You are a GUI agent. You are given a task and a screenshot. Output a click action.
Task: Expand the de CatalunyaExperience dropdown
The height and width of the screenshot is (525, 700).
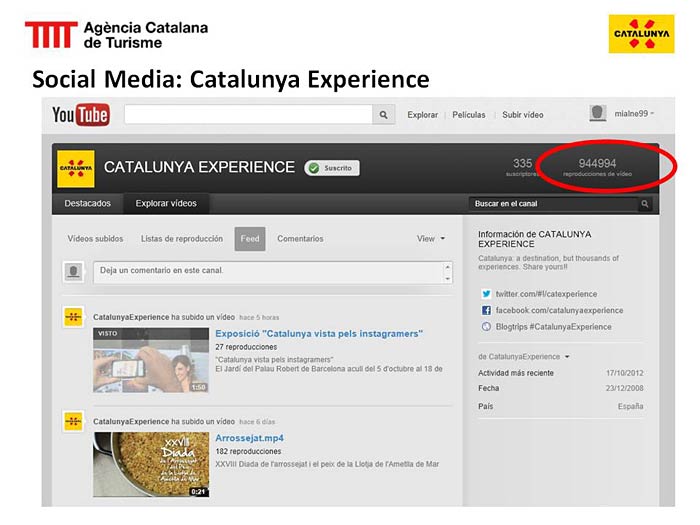[524, 357]
